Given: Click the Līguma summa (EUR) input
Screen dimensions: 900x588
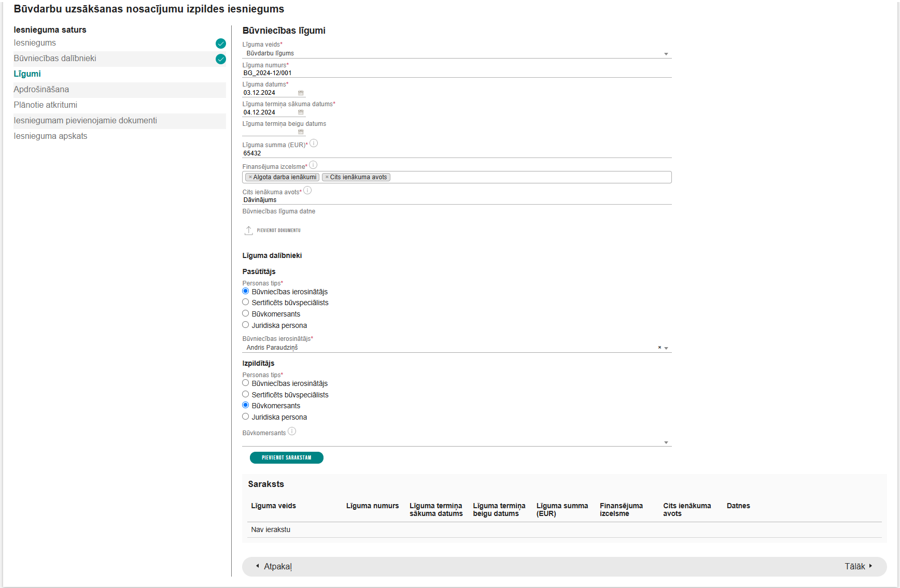Looking at the screenshot, I should tap(457, 153).
